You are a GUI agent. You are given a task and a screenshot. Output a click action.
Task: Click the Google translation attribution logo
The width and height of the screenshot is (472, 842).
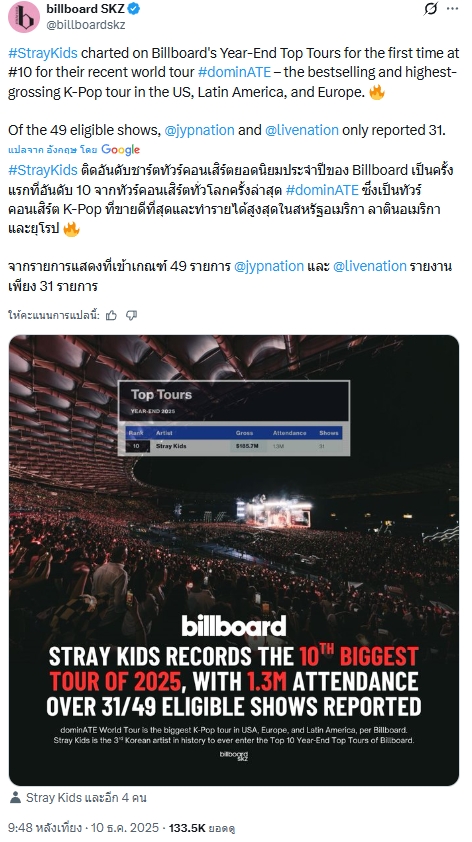pos(120,150)
